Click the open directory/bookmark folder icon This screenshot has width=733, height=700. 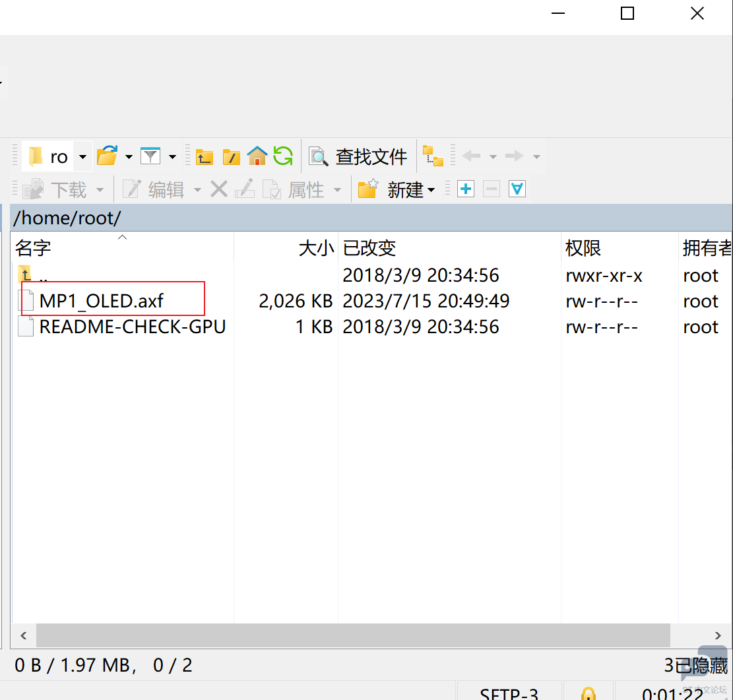(107, 156)
